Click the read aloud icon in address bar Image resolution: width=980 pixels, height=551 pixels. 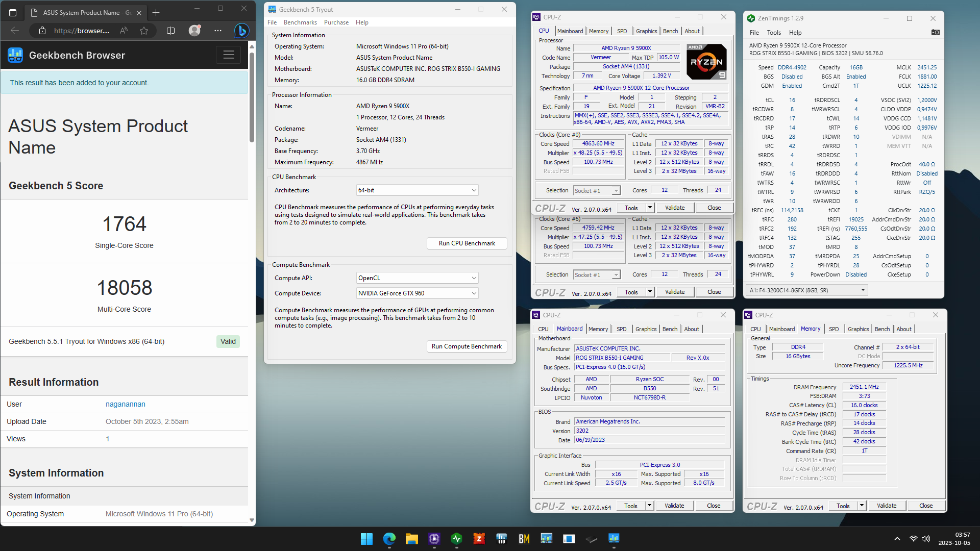pos(124,31)
